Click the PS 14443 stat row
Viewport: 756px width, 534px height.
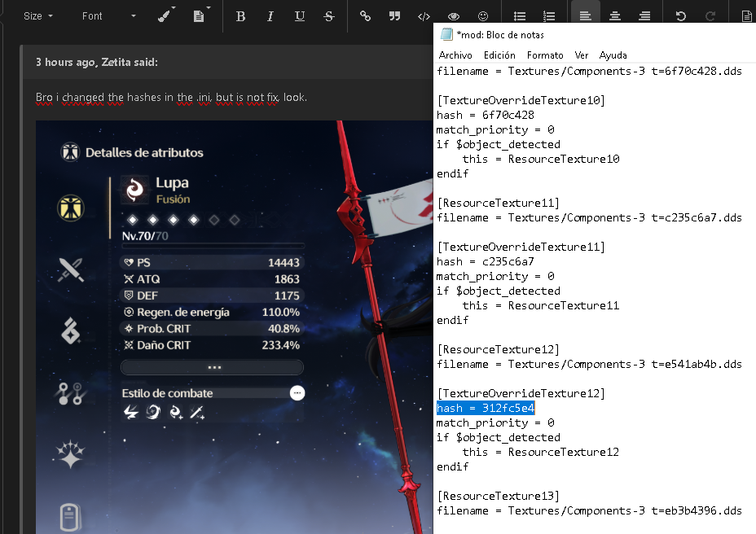tap(212, 263)
